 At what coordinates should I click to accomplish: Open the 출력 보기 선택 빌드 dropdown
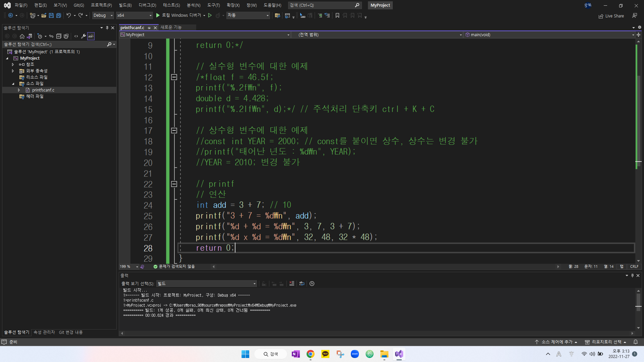click(x=207, y=284)
